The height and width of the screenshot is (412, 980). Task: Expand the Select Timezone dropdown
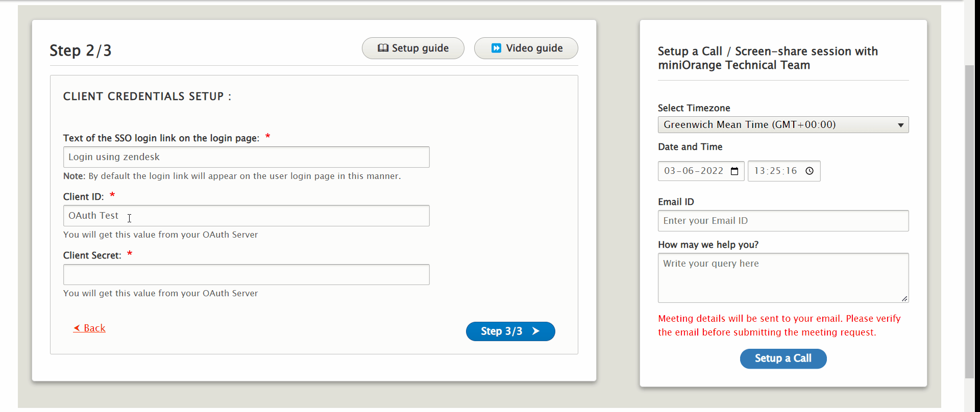tap(783, 125)
